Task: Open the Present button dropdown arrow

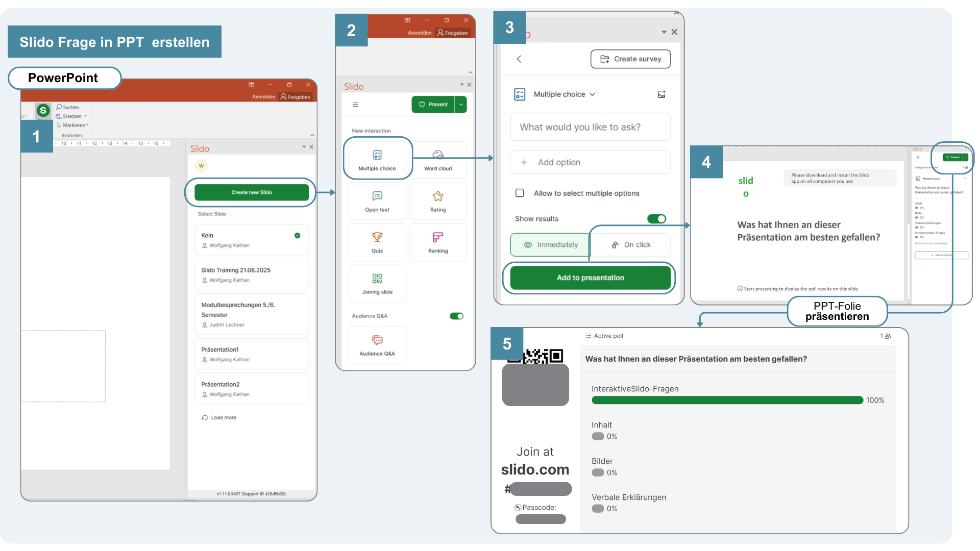Action: pos(461,105)
